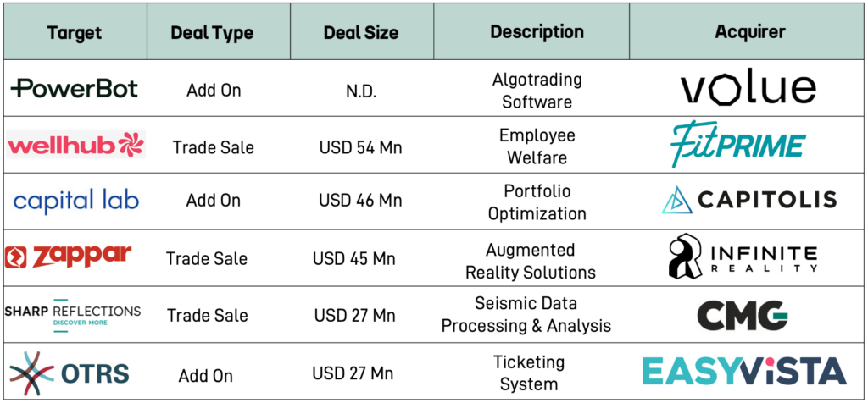Click the capital lab logo
Viewport: 868px width, 403px height.
(76, 201)
